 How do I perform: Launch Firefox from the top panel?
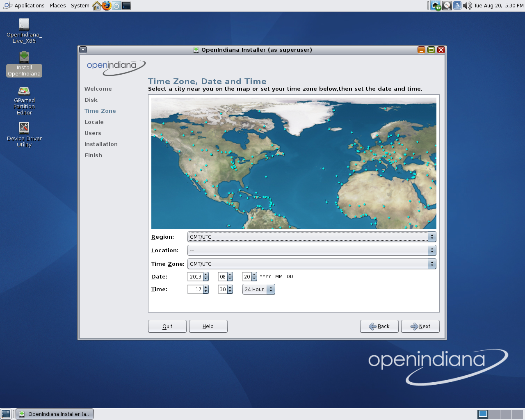pos(107,6)
